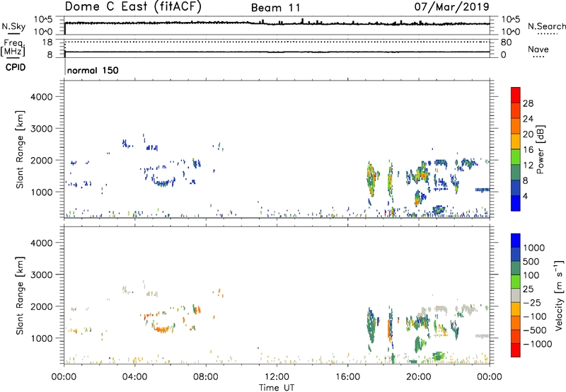The image size is (566, 392).
Task: Click the 'Slant Range [km]' label of power panel
Action: pyautogui.click(x=20, y=149)
